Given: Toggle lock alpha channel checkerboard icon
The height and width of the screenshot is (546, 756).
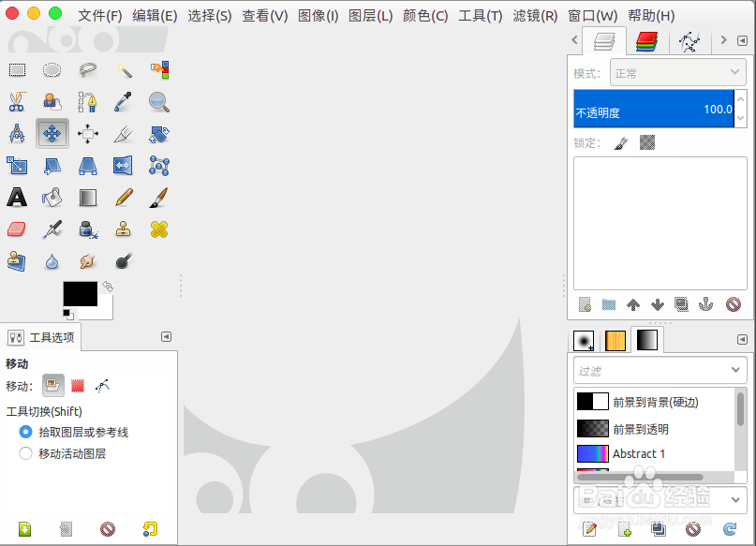Looking at the screenshot, I should tap(647, 142).
